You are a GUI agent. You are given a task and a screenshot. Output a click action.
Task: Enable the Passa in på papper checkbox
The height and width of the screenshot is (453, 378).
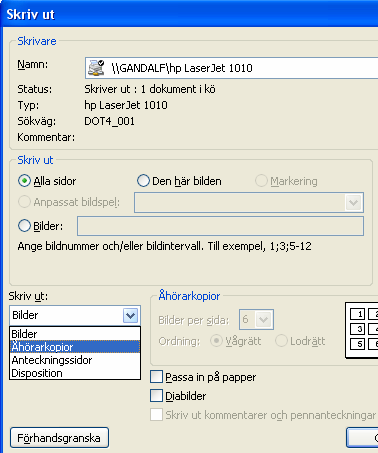[x=157, y=377]
